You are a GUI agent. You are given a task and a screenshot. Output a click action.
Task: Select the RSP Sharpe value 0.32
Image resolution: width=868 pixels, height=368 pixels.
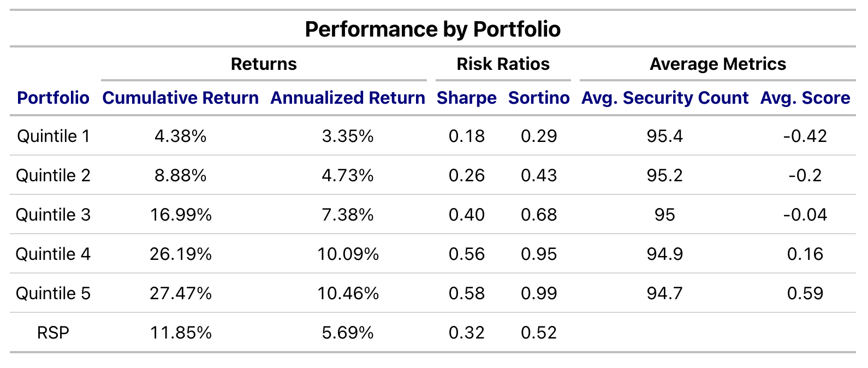click(466, 333)
